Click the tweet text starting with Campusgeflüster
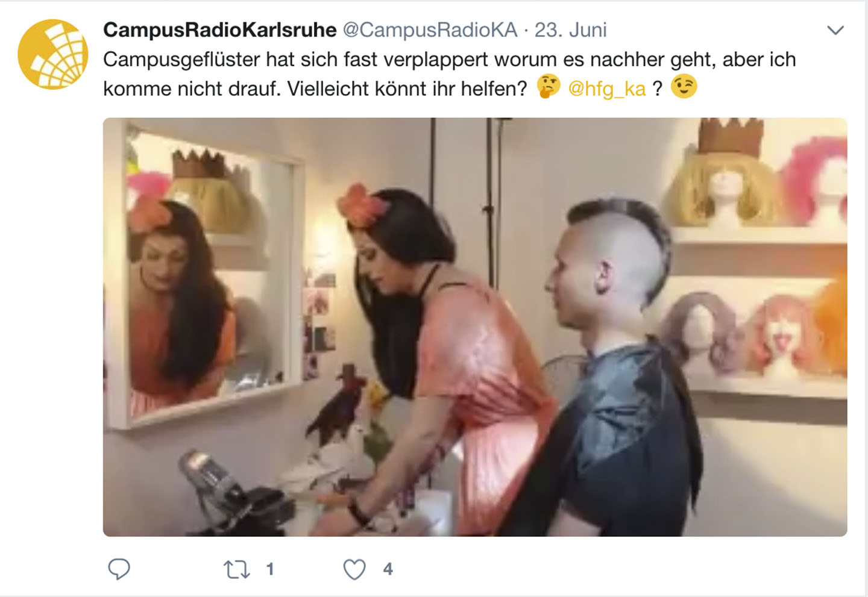Screen dimensions: 868x597 [450, 74]
